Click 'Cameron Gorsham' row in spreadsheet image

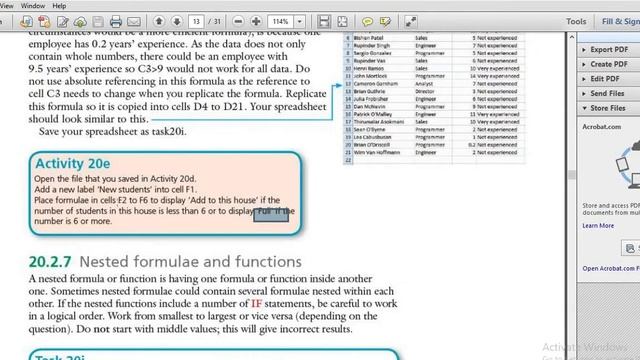435,84
